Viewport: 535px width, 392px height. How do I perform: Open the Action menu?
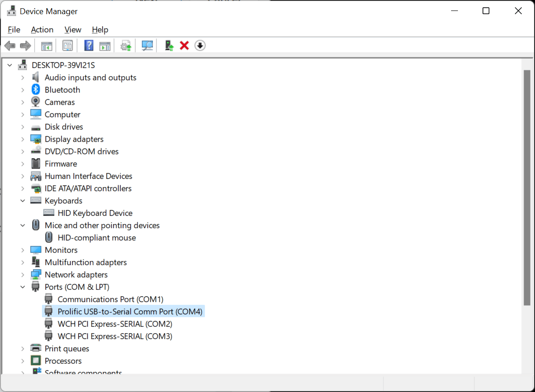[x=42, y=30]
